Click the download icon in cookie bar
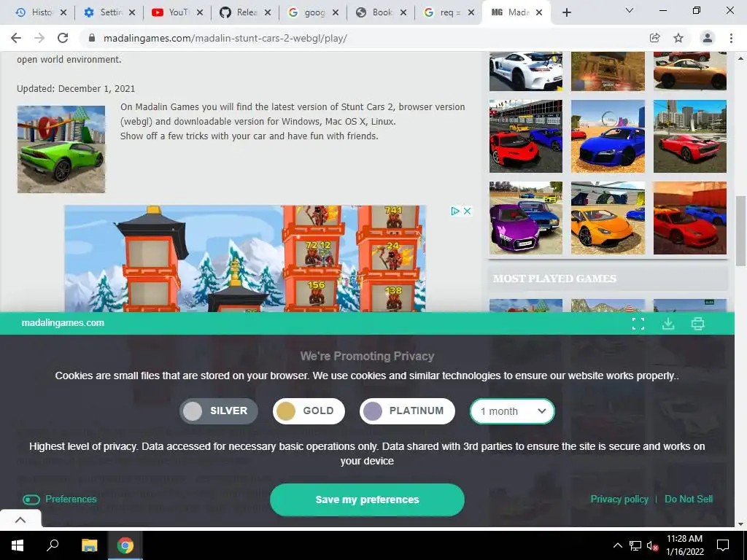 [668, 324]
